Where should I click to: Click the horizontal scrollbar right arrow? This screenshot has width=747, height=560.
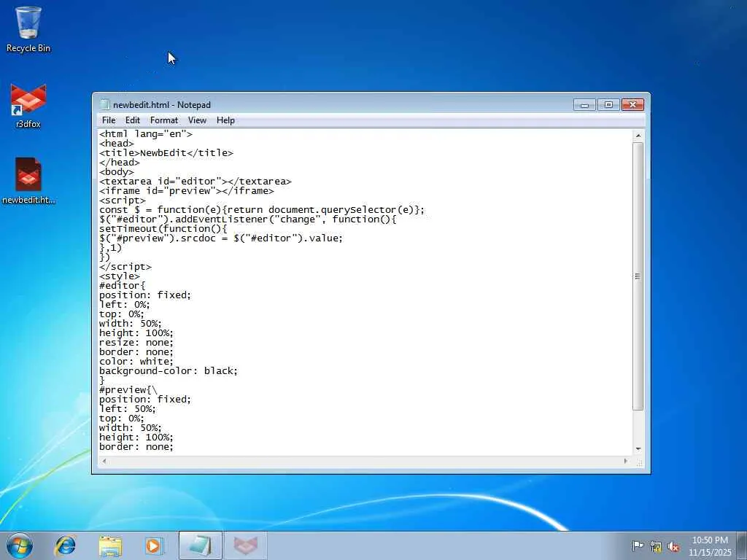tap(626, 461)
